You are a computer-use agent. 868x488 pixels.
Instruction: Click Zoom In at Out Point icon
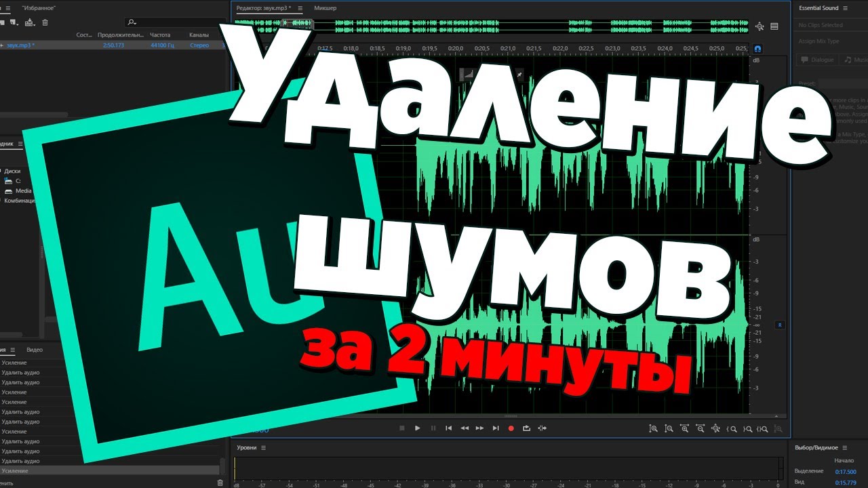[x=747, y=428]
